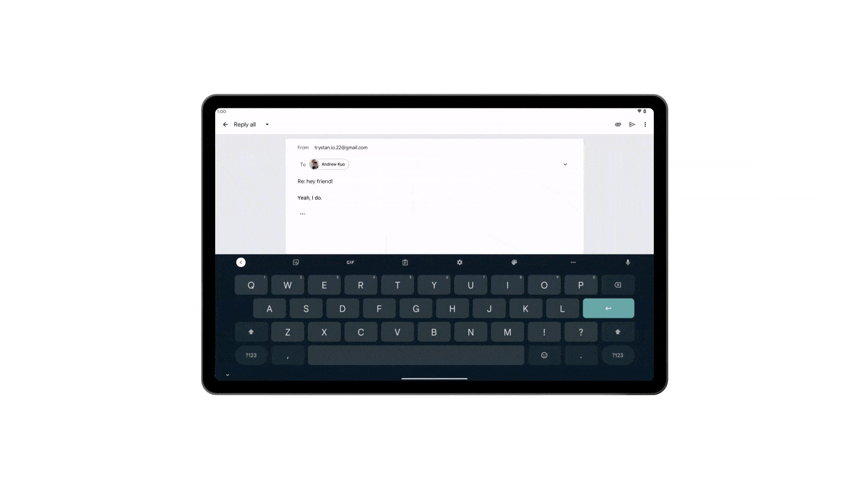Open the preview eye icon
Viewport: 868px width, 488px height.
click(x=618, y=125)
